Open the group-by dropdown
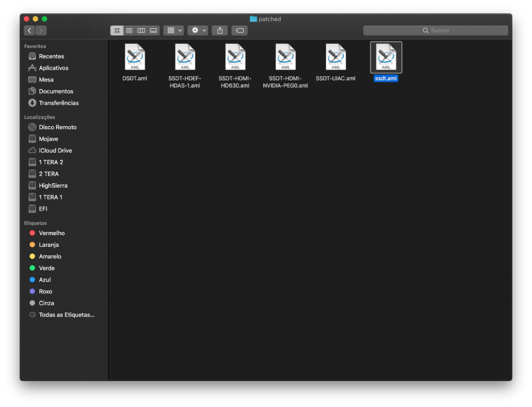Screen dimensions: 532x407 pos(174,30)
